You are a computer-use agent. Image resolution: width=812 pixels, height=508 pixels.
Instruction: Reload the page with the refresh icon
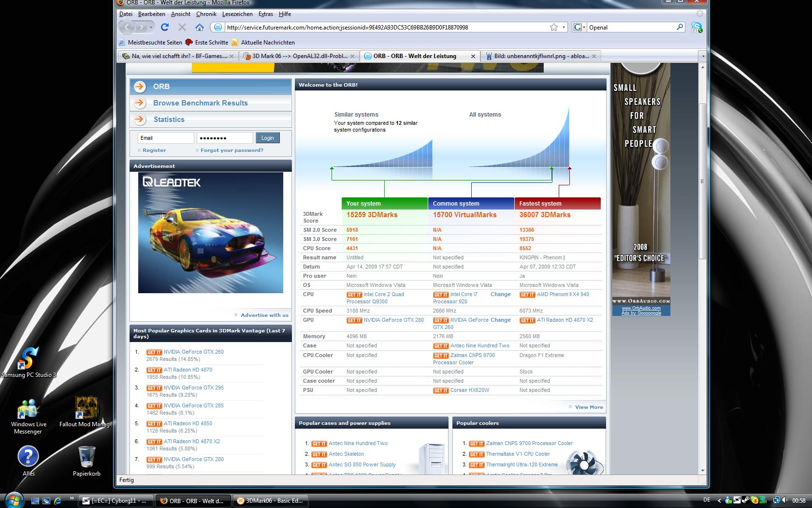(165, 27)
